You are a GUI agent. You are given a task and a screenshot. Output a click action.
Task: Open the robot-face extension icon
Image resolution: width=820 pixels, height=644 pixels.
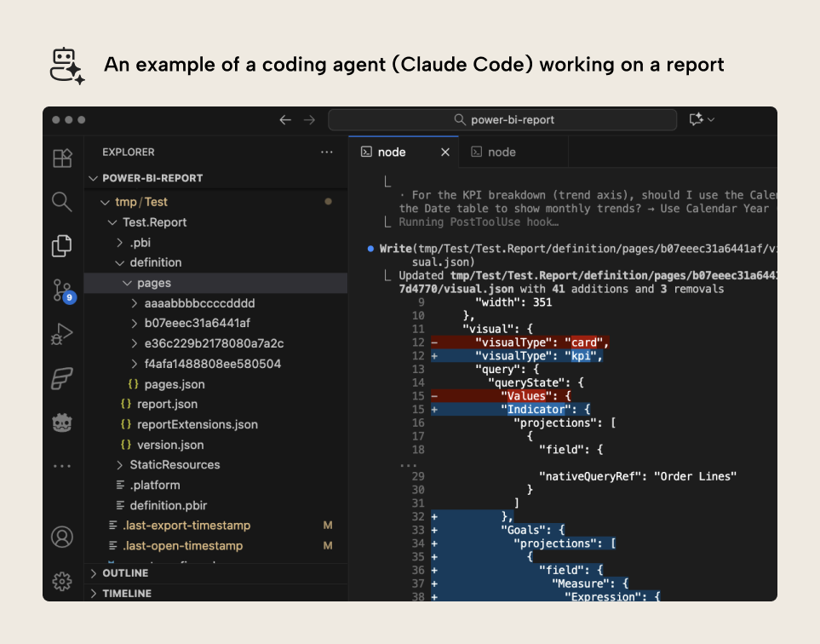coord(62,423)
